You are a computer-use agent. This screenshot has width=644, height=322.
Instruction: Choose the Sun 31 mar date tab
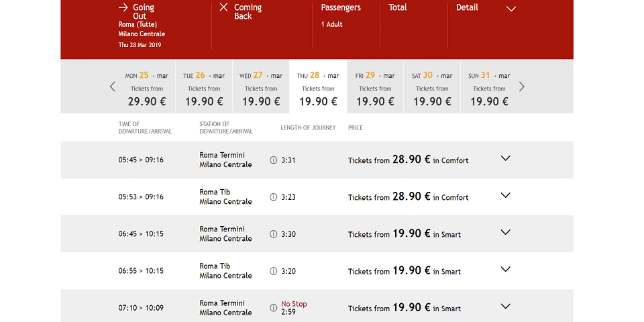tap(489, 87)
